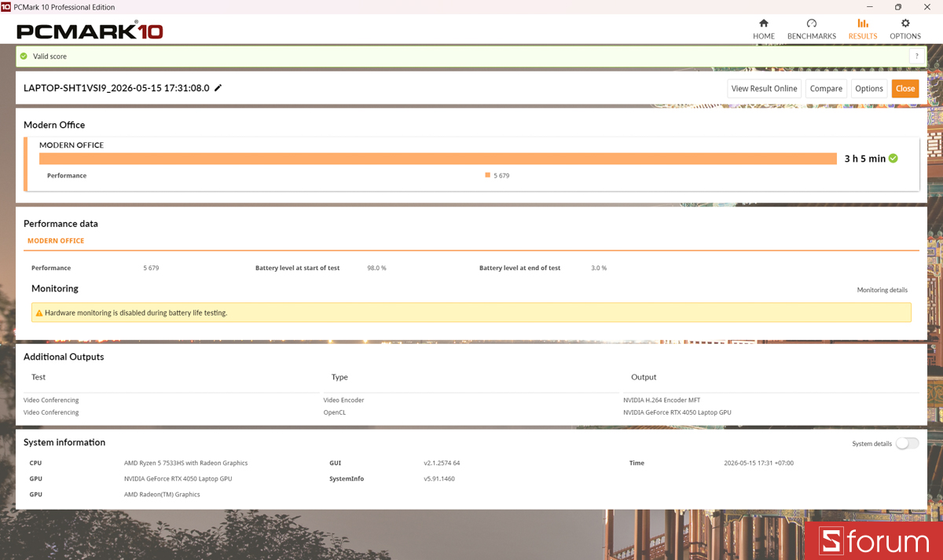943x560 pixels.
Task: Click the Modern Office orange progress bar
Action: (438, 159)
